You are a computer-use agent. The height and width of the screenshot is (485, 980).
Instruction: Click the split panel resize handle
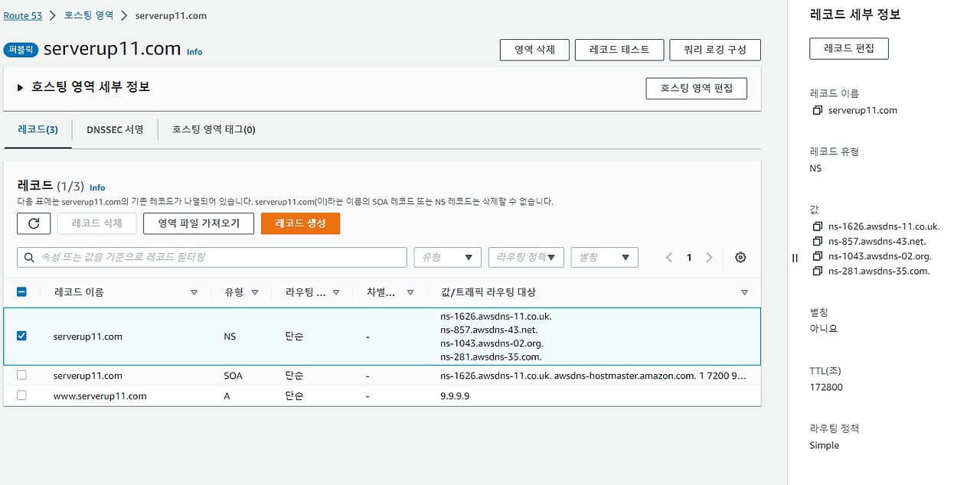coord(795,258)
